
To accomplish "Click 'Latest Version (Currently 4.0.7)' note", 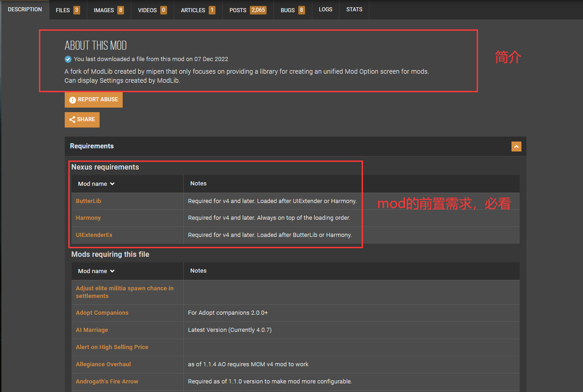I will [x=229, y=330].
